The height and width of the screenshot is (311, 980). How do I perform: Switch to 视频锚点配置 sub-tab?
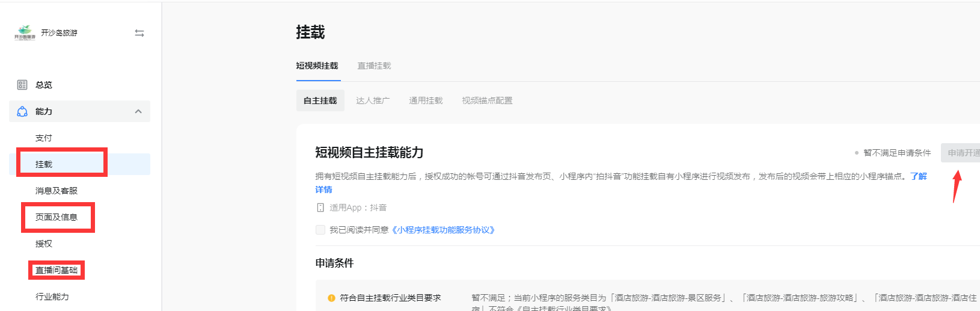coord(487,100)
